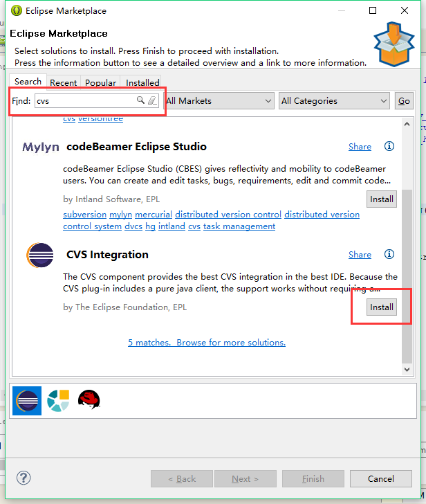Click the 'hg' tag link

[150, 226]
